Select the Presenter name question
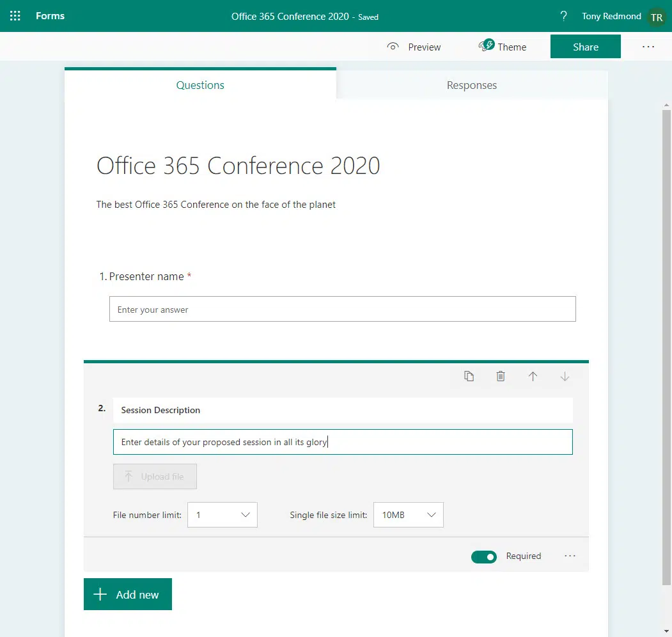The height and width of the screenshot is (637, 672). 145,276
